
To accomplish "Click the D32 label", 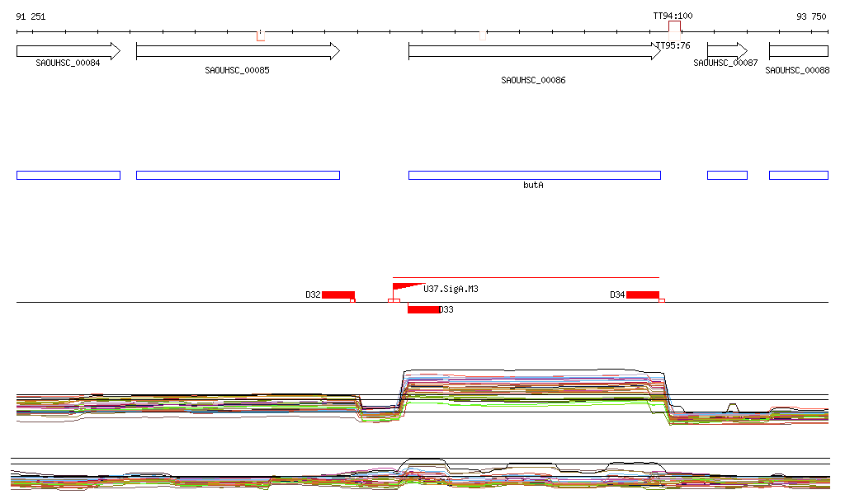I will 313,294.
